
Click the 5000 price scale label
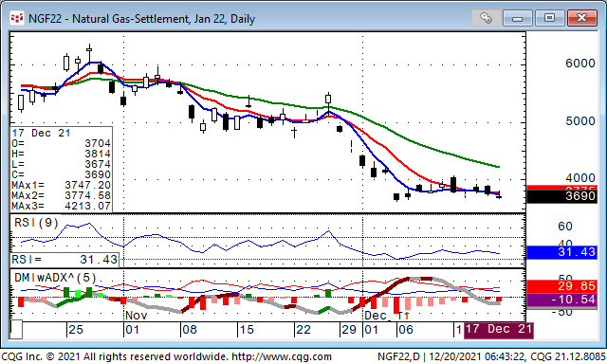point(579,121)
